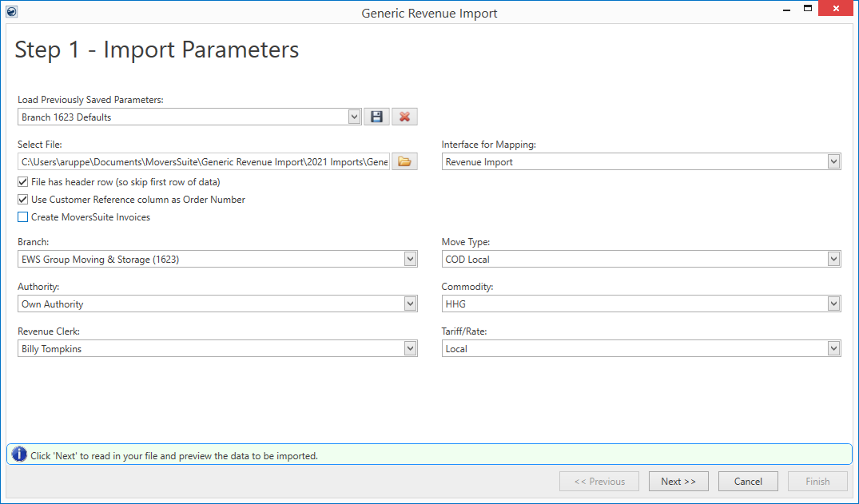This screenshot has height=504, width=859.
Task: Click the save parameters floppy disk icon
Action: click(376, 117)
